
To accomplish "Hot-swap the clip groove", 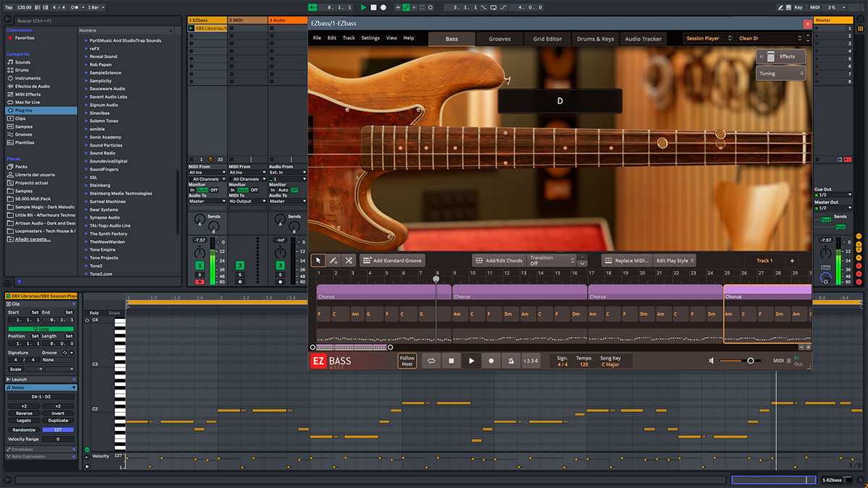I will click(64, 353).
